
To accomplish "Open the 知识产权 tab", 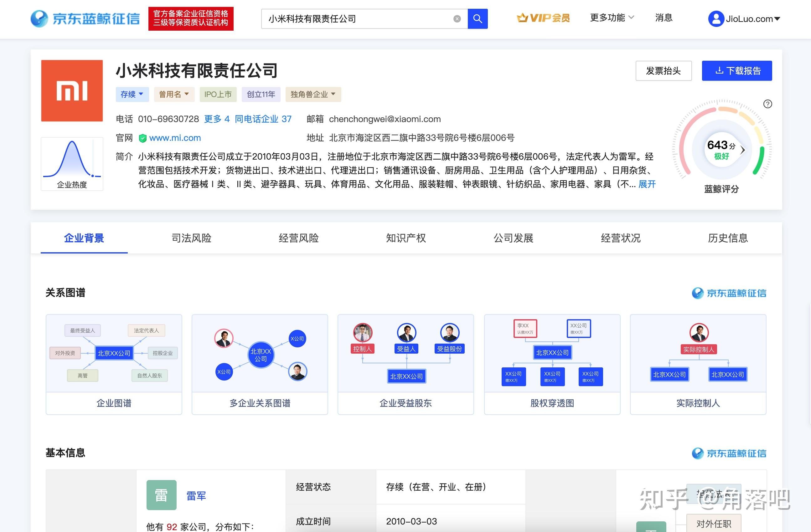I will point(406,238).
